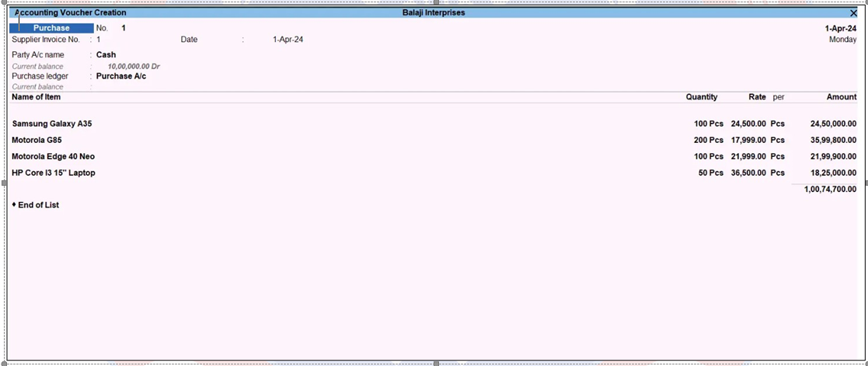Select the Motorola G85 item name
868x366 pixels.
tap(37, 140)
